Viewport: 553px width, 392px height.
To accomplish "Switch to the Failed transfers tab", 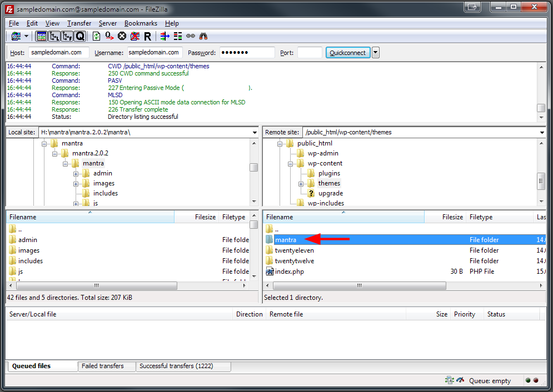I will (x=107, y=366).
